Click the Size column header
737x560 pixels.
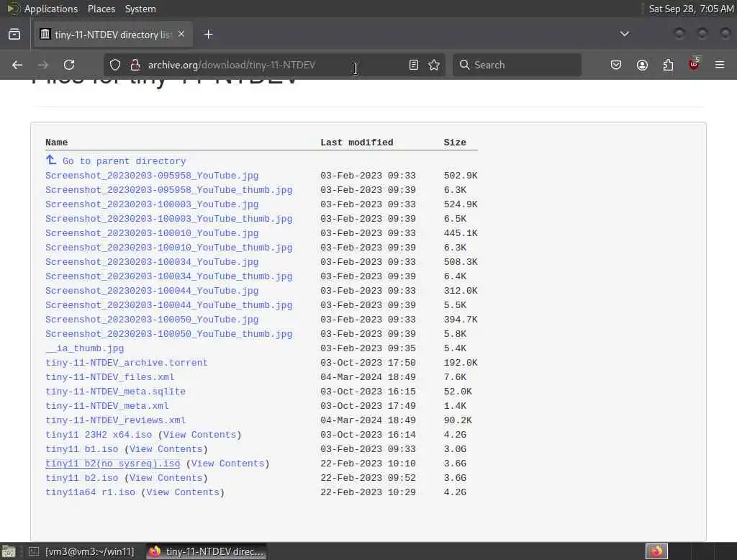455,143
